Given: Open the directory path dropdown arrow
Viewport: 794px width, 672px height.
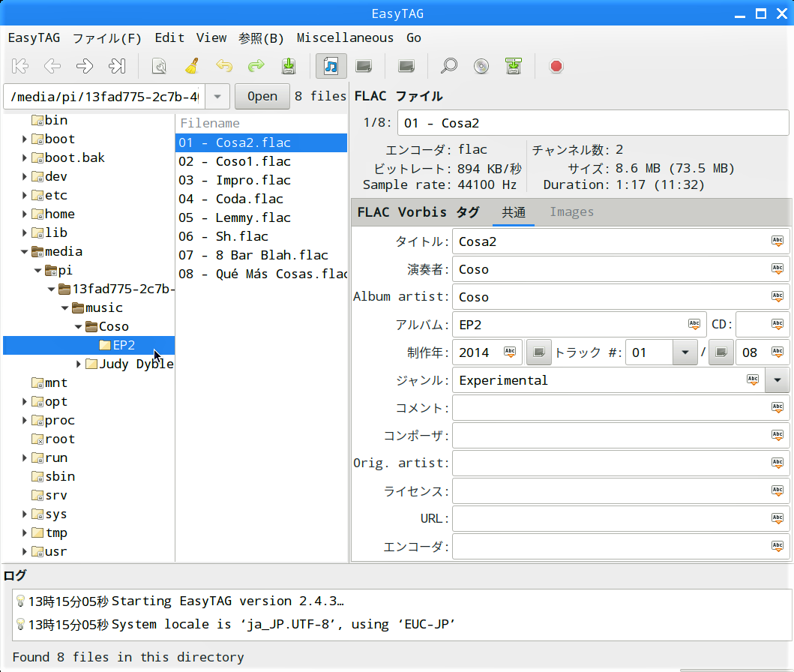Looking at the screenshot, I should click(217, 96).
